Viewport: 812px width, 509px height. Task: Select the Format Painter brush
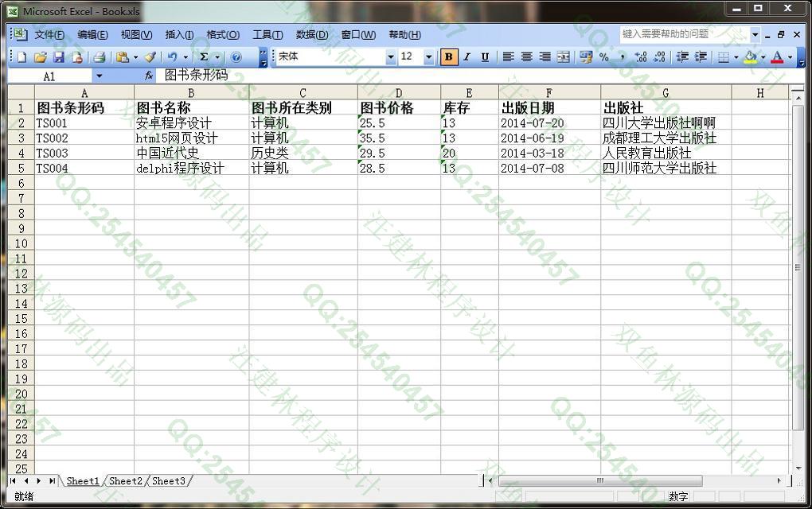(x=150, y=57)
